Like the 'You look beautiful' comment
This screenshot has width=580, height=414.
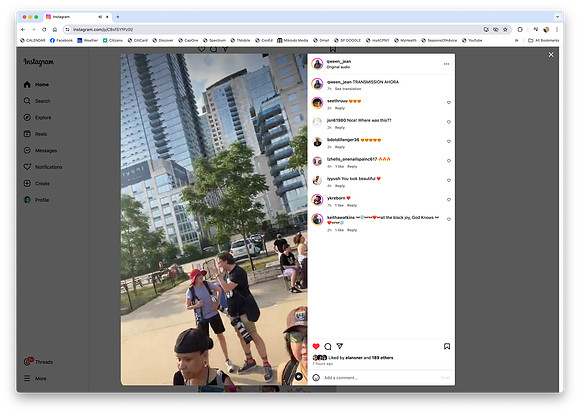click(x=449, y=180)
